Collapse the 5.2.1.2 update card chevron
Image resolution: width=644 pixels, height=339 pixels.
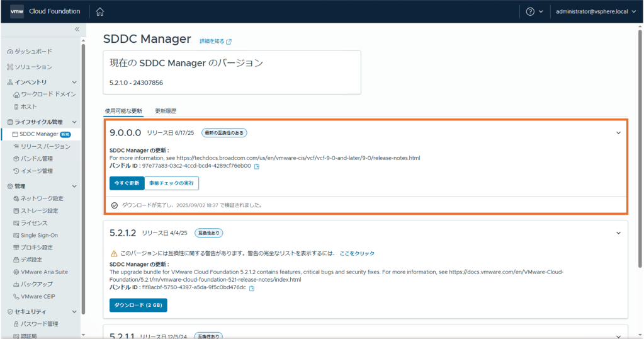[x=619, y=233]
